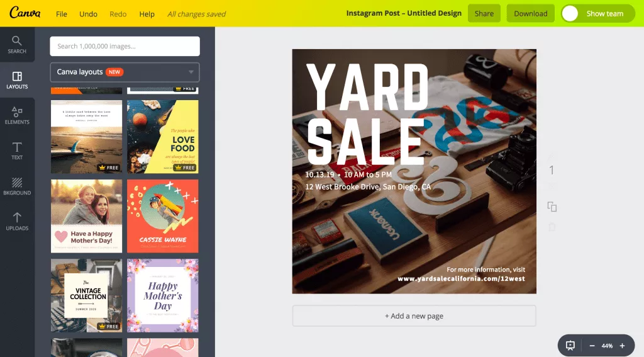This screenshot has height=357, width=644.
Task: Select the Love Food layout thumbnail
Action: (163, 137)
